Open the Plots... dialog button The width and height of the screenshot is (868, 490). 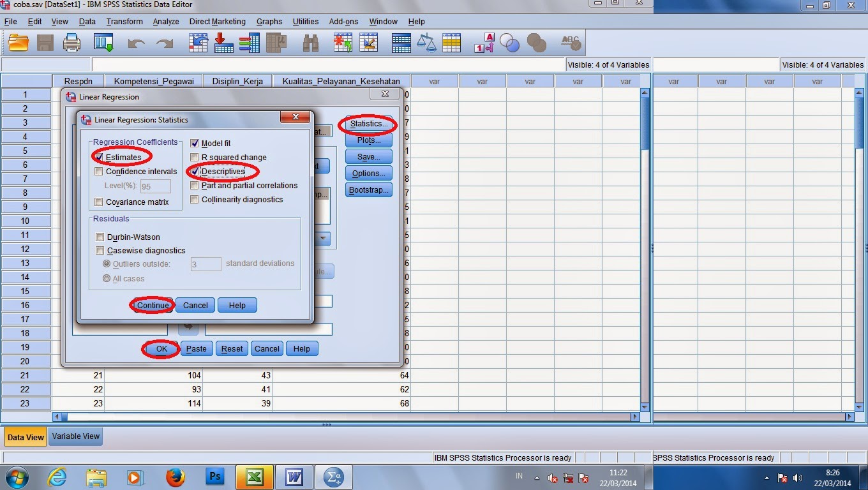pos(368,140)
